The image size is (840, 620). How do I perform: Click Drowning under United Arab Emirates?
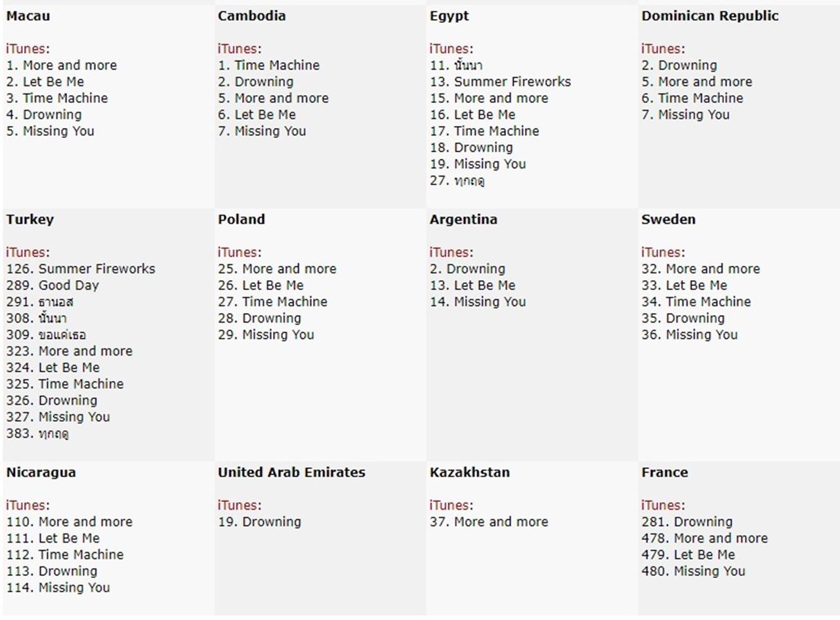pyautogui.click(x=259, y=522)
